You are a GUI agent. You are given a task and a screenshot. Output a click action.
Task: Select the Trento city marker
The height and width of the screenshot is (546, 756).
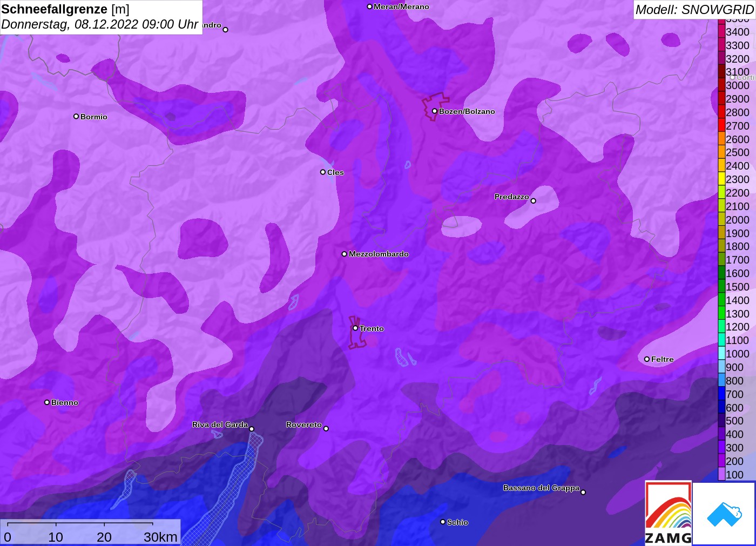(355, 328)
